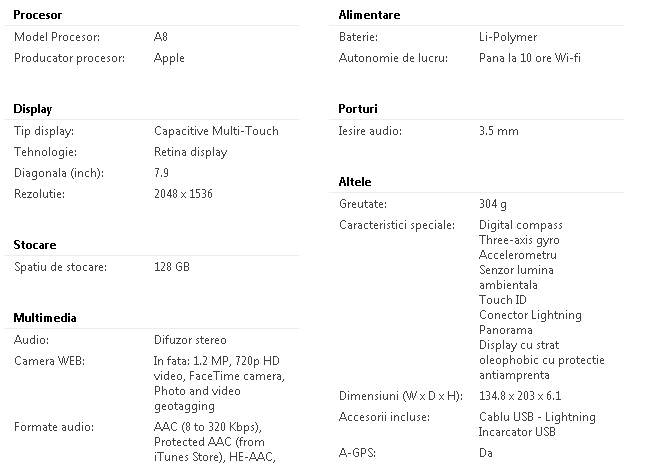670x465 pixels.
Task: Click the Model Procesor value A8
Action: 161,37
